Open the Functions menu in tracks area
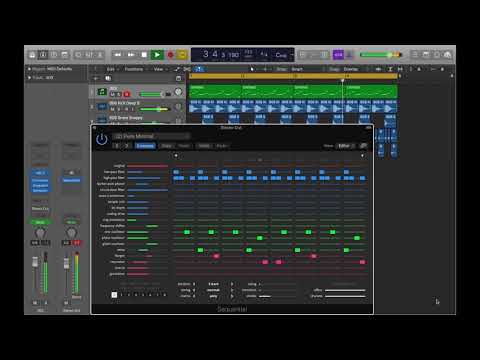Screen dimensions: 480x360 (135, 69)
